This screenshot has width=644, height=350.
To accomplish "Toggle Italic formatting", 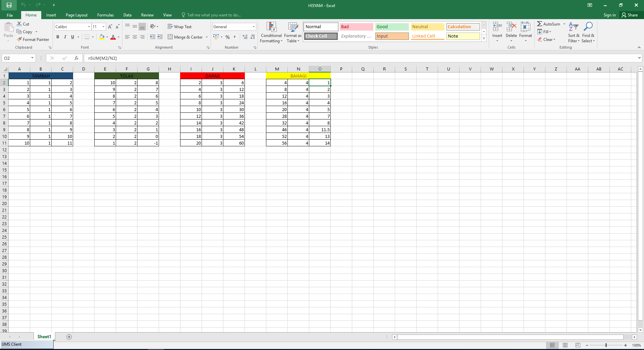I will point(65,37).
